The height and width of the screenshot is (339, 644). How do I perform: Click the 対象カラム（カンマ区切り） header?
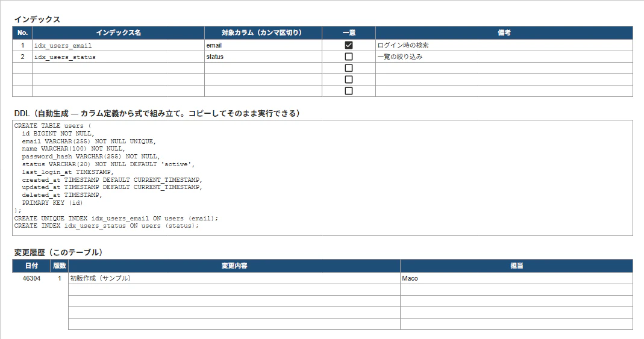(x=263, y=33)
